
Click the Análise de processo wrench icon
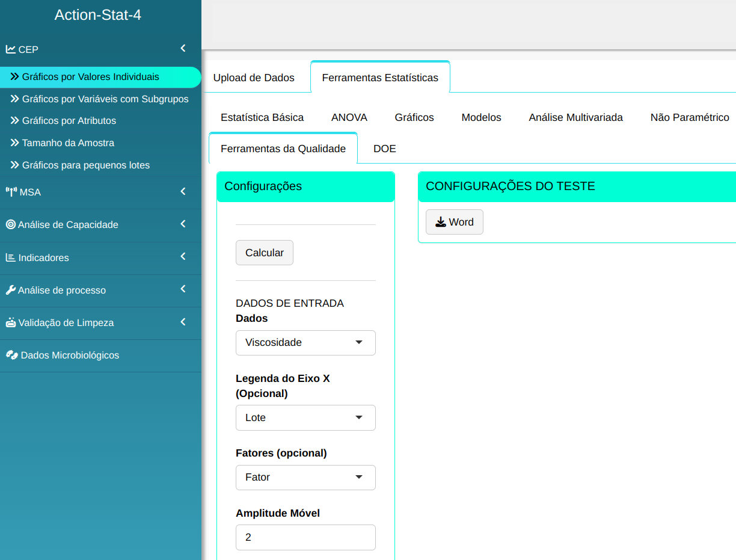pyautogui.click(x=11, y=290)
